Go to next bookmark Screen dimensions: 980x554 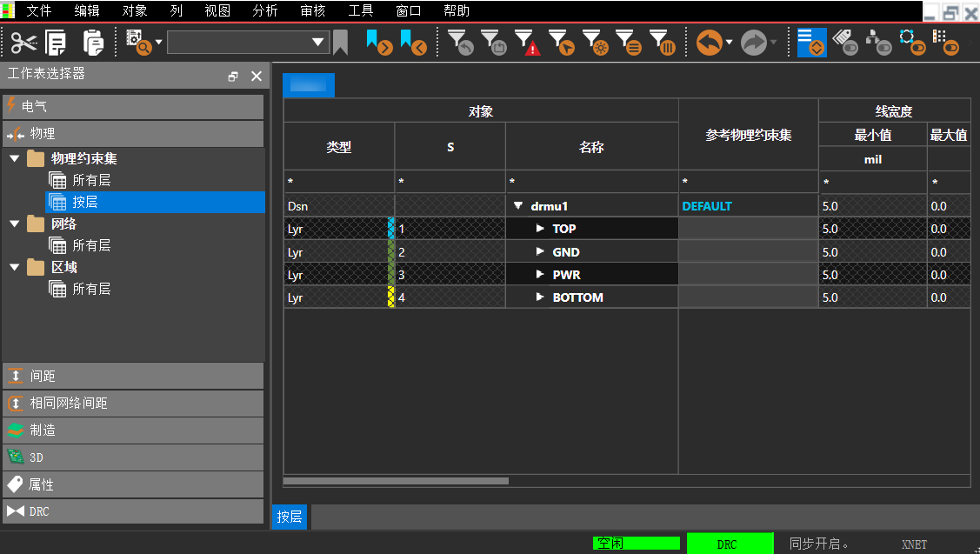click(x=379, y=43)
